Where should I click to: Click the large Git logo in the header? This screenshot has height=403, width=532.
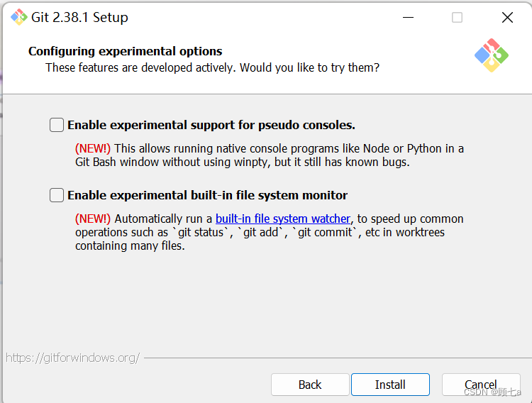pos(492,55)
